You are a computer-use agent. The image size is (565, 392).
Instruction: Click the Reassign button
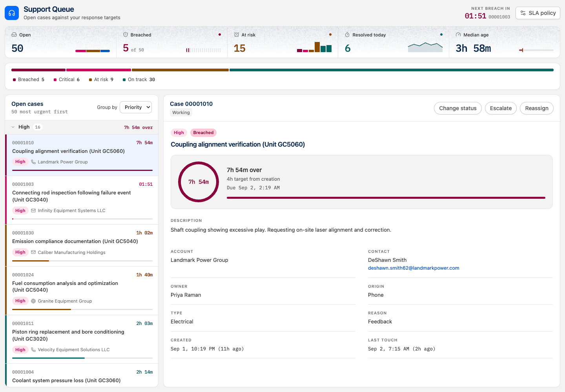pyautogui.click(x=537, y=108)
